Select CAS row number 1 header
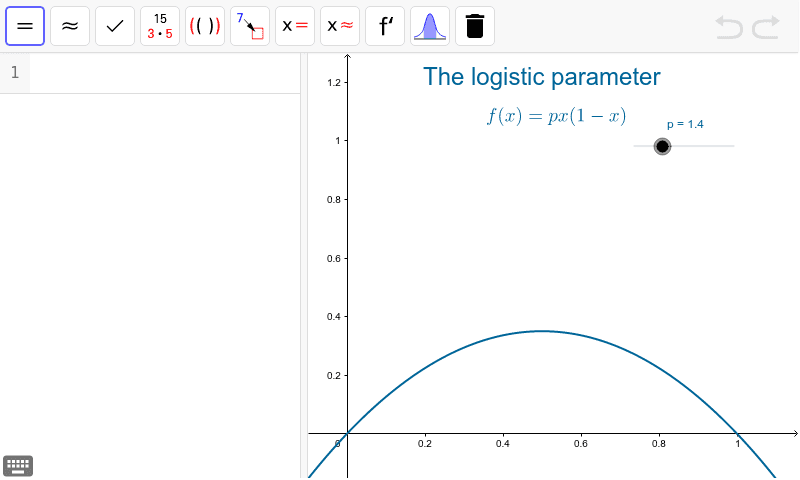The height and width of the screenshot is (480, 800). click(15, 73)
